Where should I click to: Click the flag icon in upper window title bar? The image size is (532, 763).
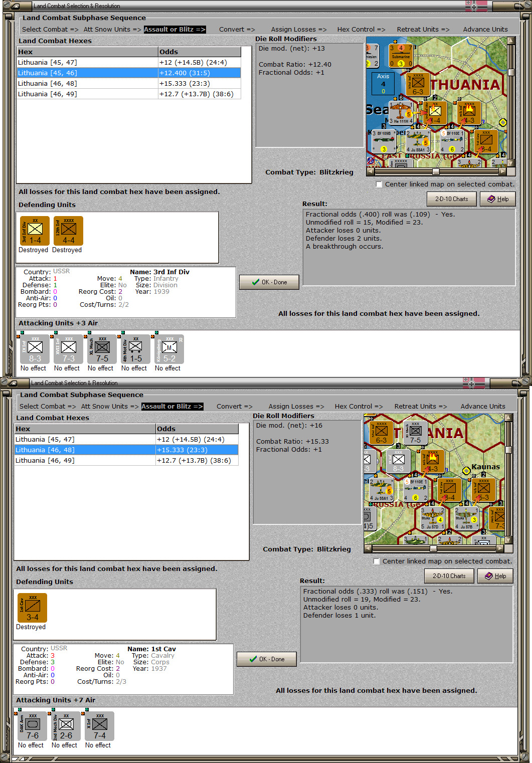tap(476, 6)
